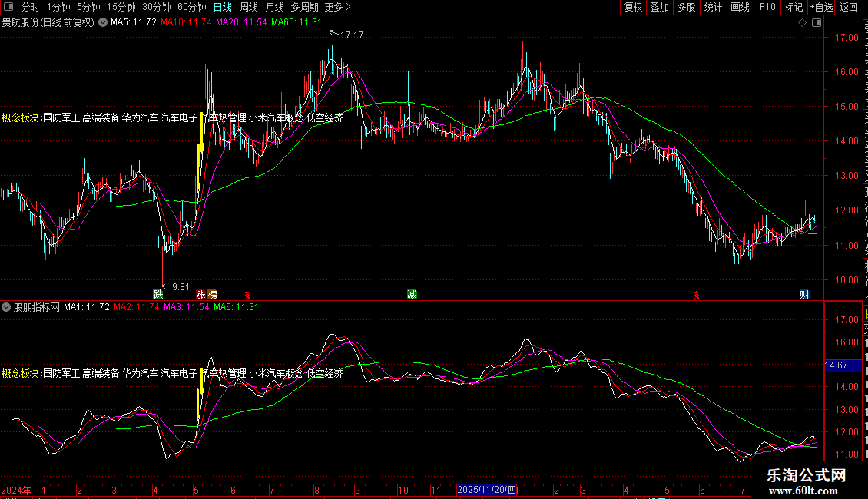This screenshot has width=868, height=499.
Task: Click the MA5: 11.72 label in main chart
Action: (x=134, y=22)
